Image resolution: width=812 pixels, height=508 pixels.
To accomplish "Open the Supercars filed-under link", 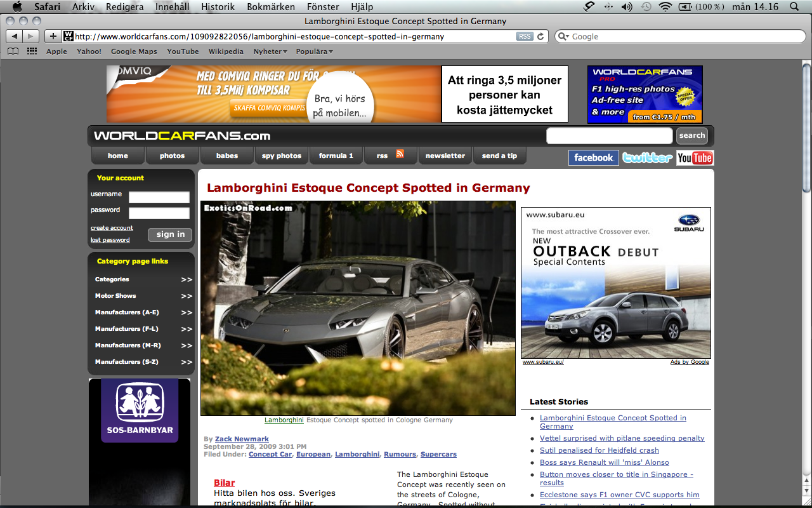I will tap(438, 454).
